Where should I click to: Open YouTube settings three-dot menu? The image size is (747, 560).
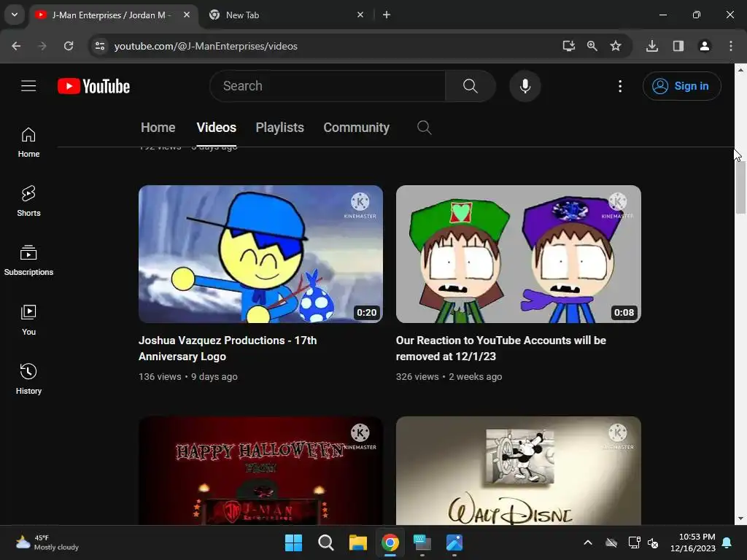[x=620, y=86]
